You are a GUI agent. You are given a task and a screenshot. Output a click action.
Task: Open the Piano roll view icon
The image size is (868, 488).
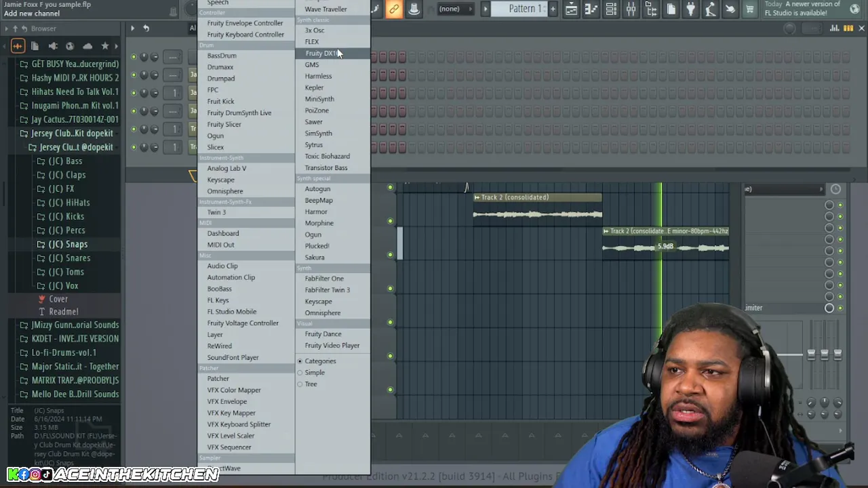[x=591, y=9]
